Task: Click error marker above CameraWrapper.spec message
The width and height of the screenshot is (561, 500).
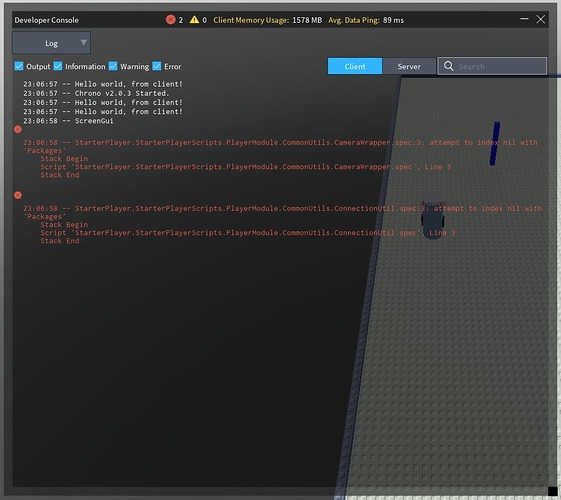Action: 18,129
